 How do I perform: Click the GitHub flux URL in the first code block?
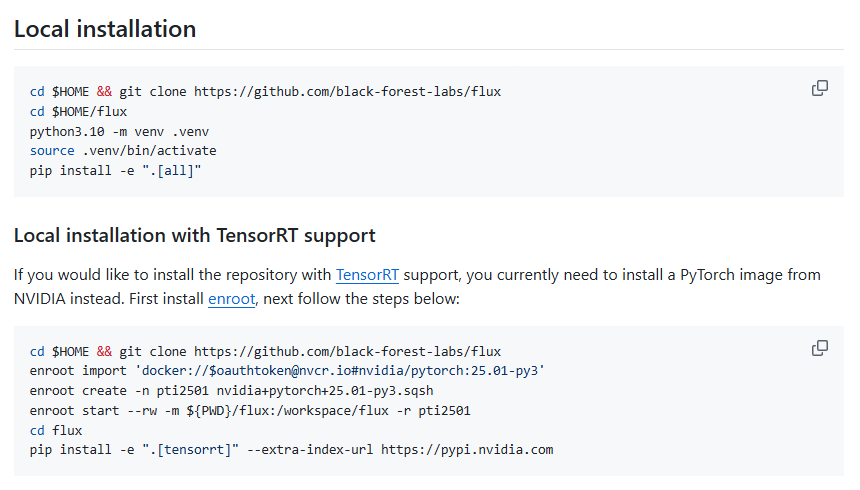point(347,91)
